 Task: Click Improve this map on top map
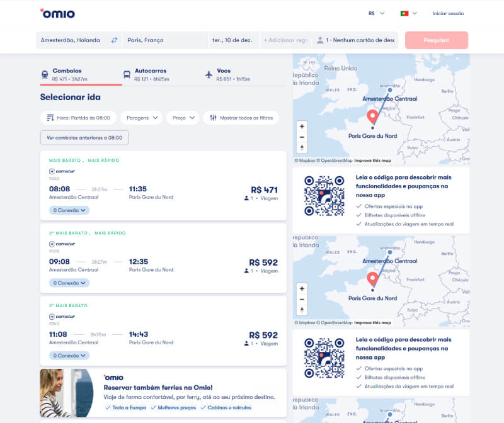372,161
